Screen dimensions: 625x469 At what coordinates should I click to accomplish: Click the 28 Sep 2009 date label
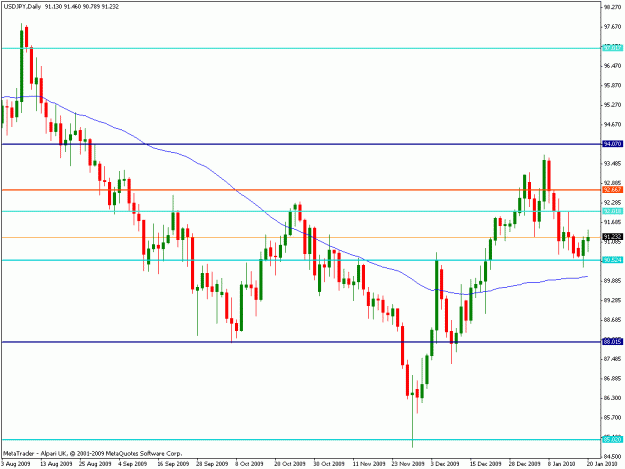[x=212, y=464]
